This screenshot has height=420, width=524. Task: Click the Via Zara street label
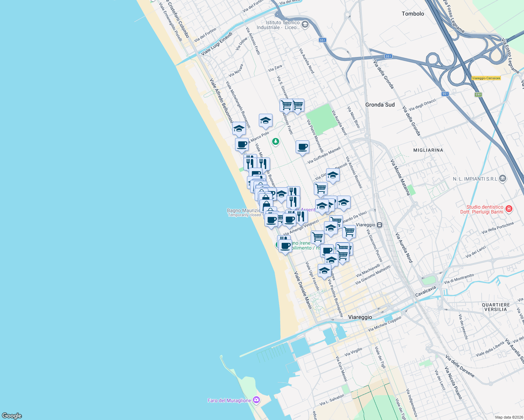click(x=275, y=68)
